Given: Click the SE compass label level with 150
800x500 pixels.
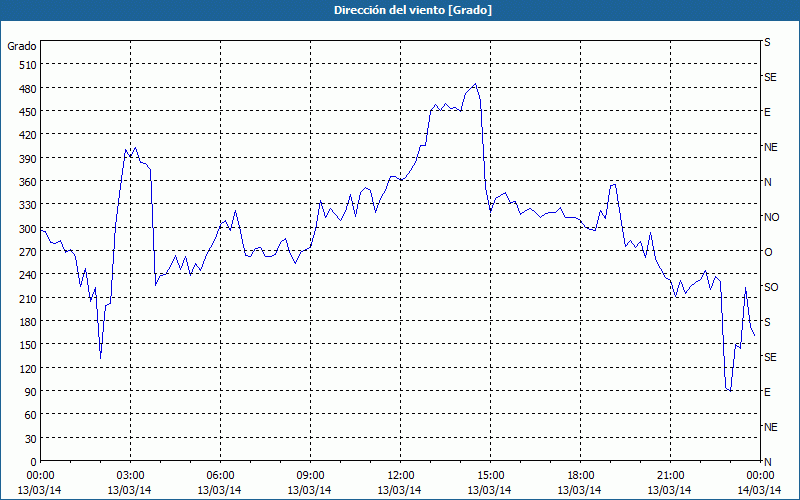Looking at the screenshot, I should tap(770, 357).
